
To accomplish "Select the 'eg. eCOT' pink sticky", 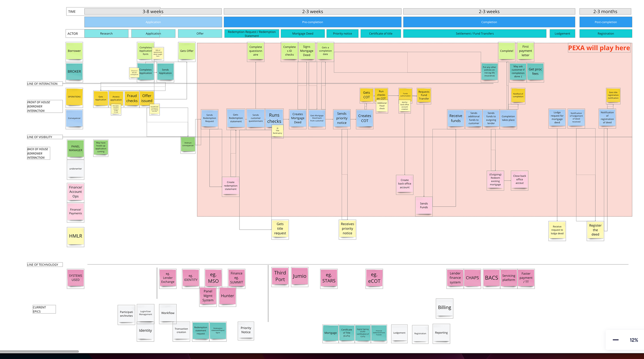I will point(374,278).
